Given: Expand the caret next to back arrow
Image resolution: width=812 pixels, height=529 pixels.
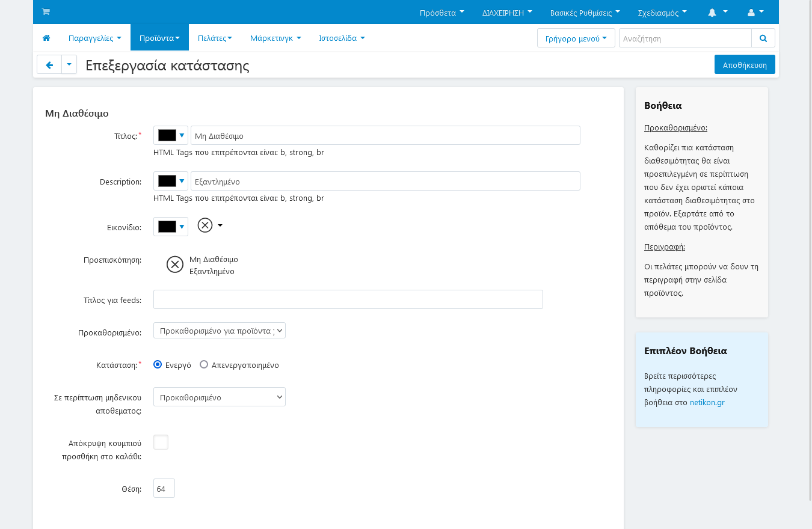Looking at the screenshot, I should coord(69,64).
